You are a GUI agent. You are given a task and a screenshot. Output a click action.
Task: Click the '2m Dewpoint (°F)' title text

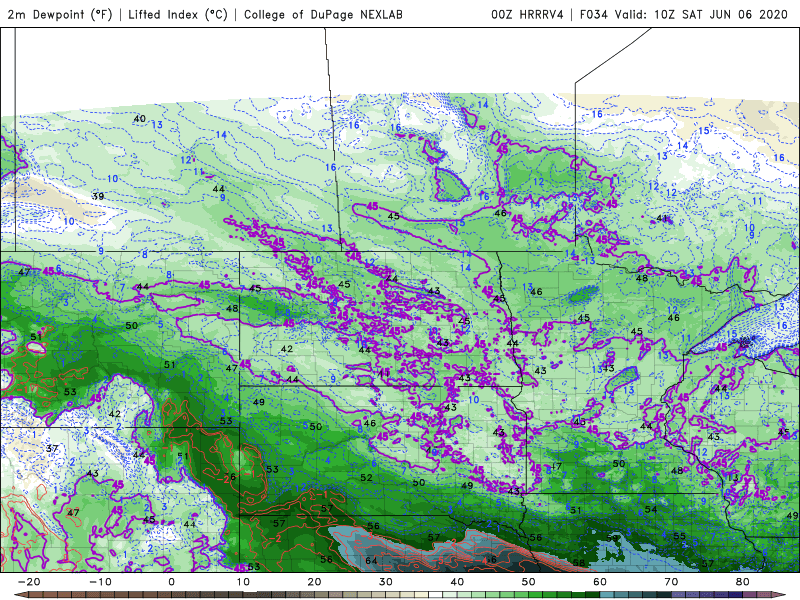(x=59, y=15)
